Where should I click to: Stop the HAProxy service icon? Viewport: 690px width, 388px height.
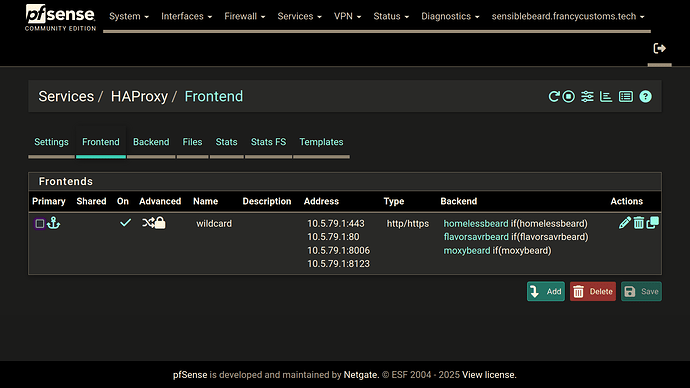coord(569,96)
